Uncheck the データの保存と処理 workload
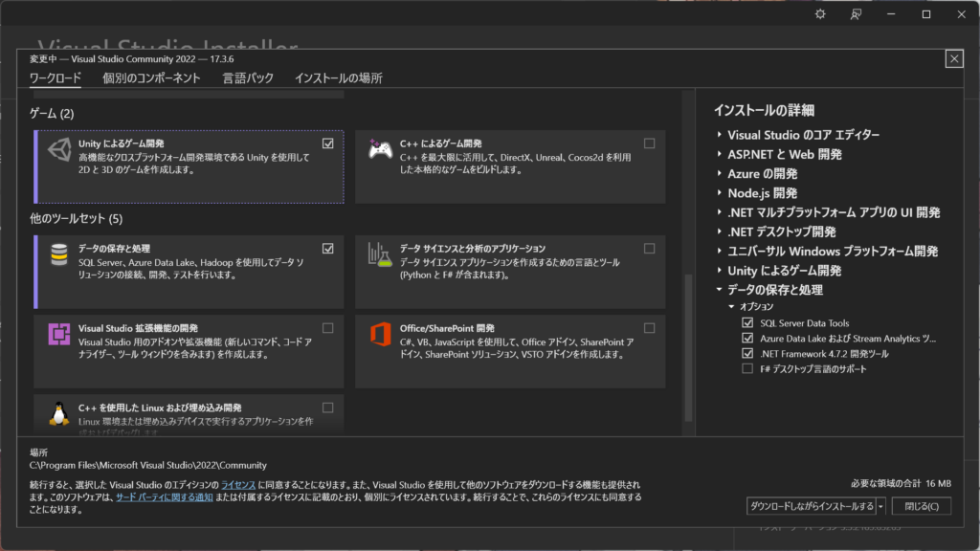This screenshot has width=980, height=551. (x=328, y=249)
